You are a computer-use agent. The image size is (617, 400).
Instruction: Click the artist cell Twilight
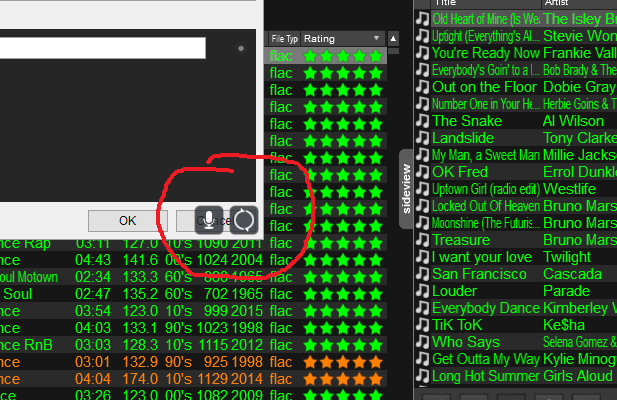(x=567, y=257)
